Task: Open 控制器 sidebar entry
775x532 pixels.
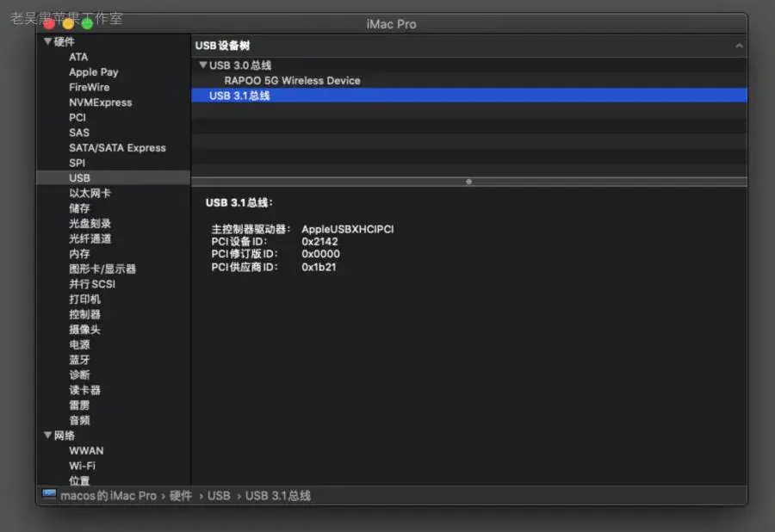Action: tap(84, 314)
